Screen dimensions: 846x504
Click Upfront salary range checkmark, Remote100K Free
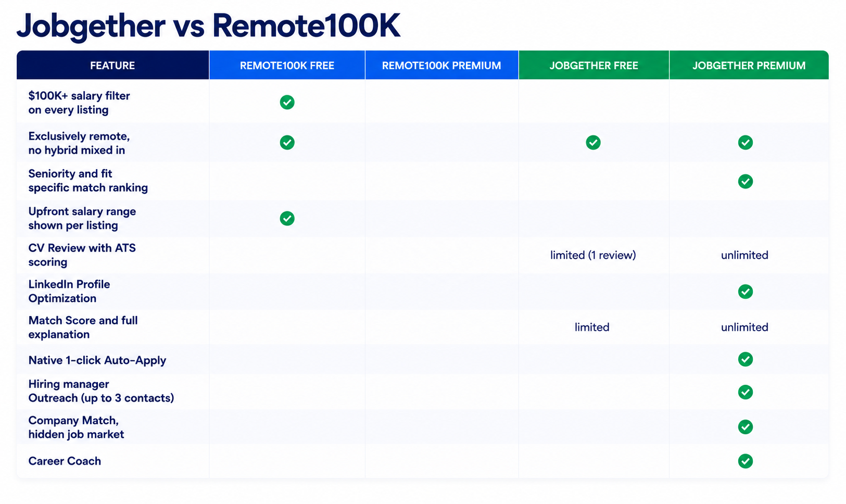click(x=287, y=218)
